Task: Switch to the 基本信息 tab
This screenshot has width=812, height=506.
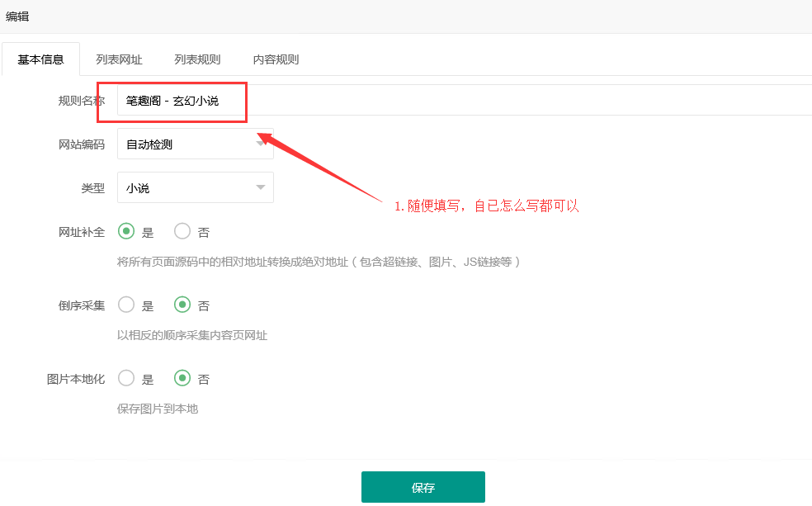Action: (40, 59)
